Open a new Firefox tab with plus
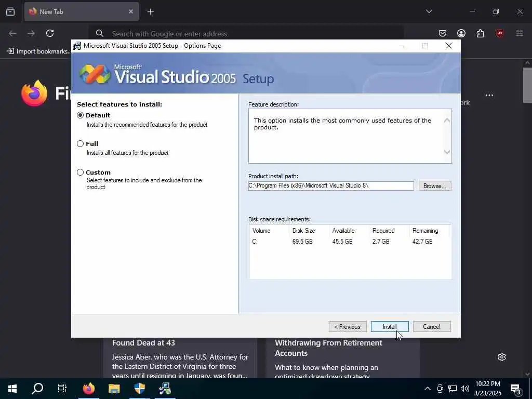Screen dimensions: 532x399 [x=150, y=12]
